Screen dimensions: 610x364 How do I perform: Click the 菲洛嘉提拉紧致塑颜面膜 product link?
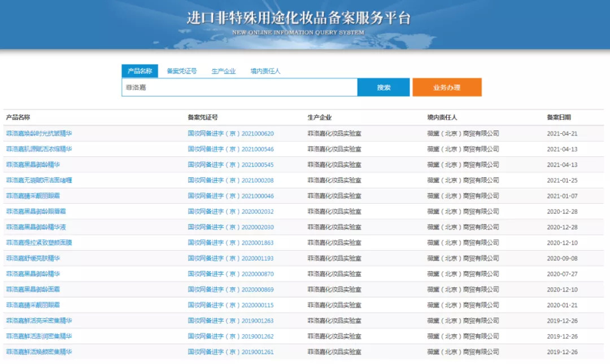click(x=39, y=243)
